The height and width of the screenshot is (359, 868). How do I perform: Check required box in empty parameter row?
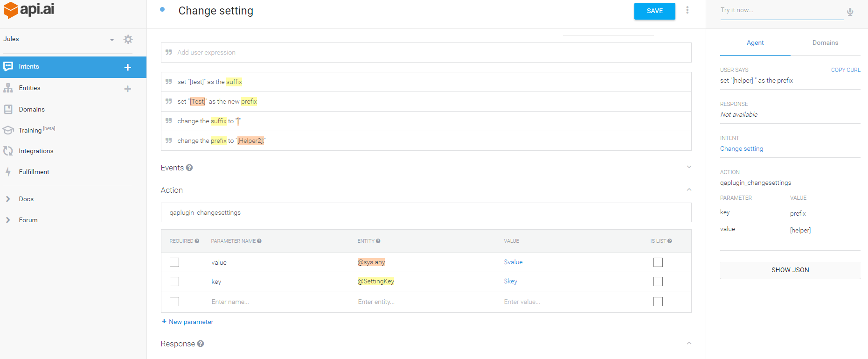174,302
